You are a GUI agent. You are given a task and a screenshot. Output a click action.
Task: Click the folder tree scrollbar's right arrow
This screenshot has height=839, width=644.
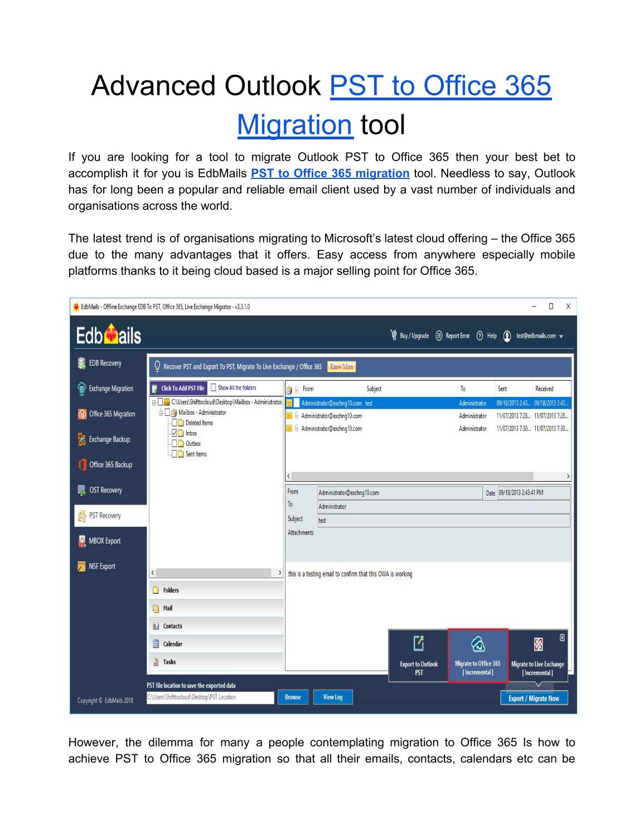(280, 573)
